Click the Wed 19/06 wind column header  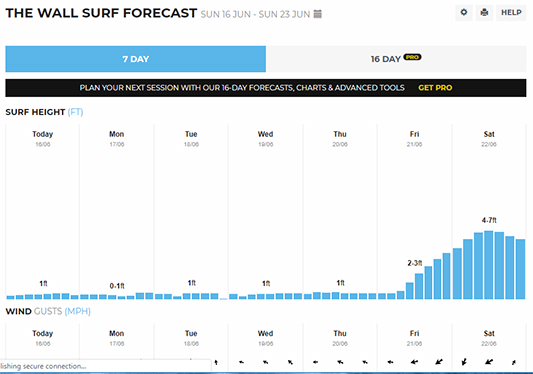click(265, 338)
